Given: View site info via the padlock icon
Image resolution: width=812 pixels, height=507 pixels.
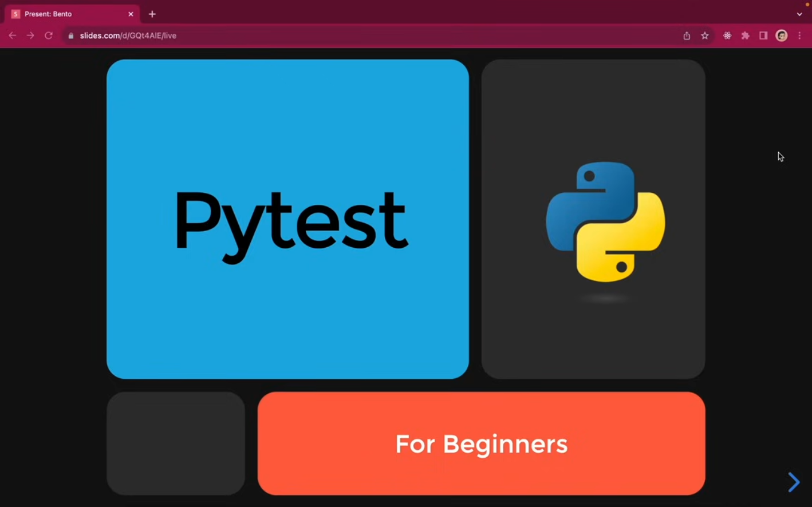Looking at the screenshot, I should (x=71, y=35).
